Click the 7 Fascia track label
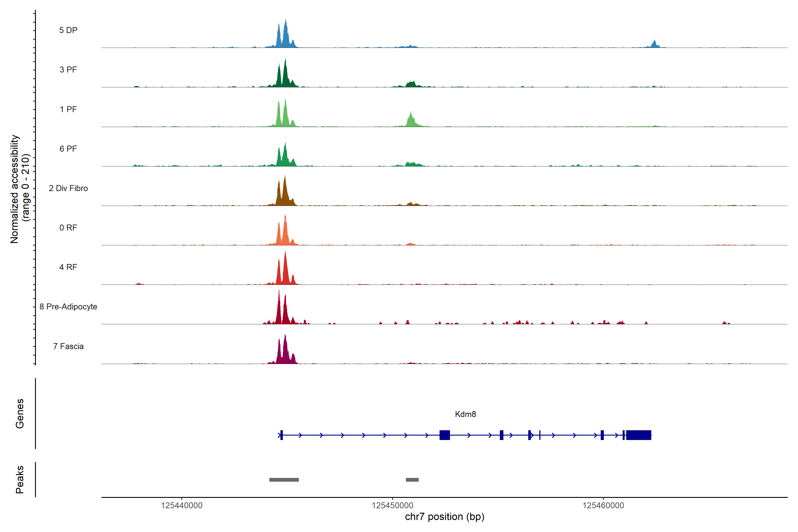The width and height of the screenshot is (798, 532). 68,346
